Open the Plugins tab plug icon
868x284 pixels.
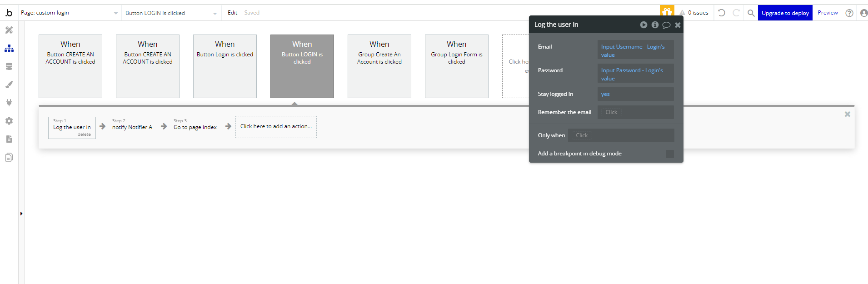point(9,103)
